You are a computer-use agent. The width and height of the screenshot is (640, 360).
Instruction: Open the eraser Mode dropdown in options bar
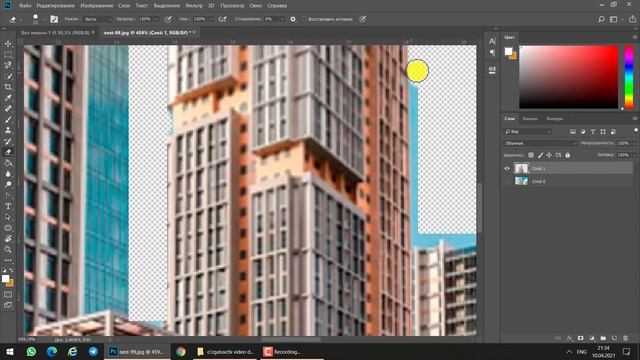point(97,19)
